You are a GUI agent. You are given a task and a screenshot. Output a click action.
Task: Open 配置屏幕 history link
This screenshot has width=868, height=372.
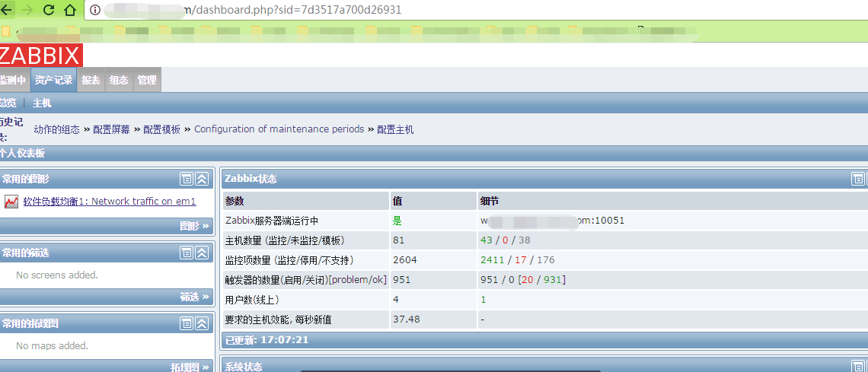(x=112, y=129)
